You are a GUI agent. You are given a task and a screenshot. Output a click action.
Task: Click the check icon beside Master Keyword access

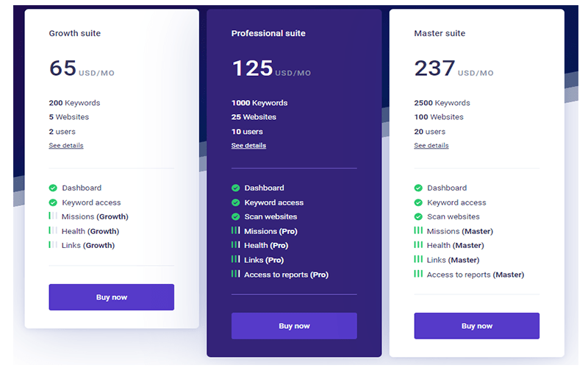pyautogui.click(x=418, y=202)
